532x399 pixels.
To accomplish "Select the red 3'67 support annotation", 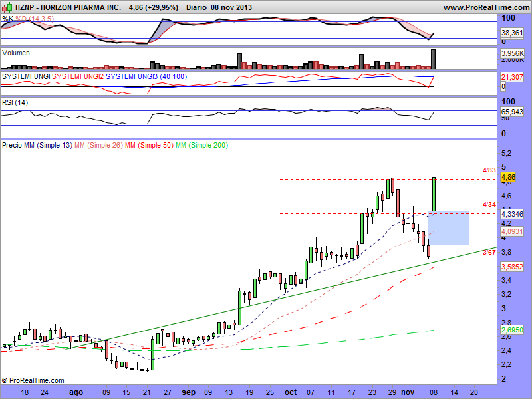I will [489, 253].
